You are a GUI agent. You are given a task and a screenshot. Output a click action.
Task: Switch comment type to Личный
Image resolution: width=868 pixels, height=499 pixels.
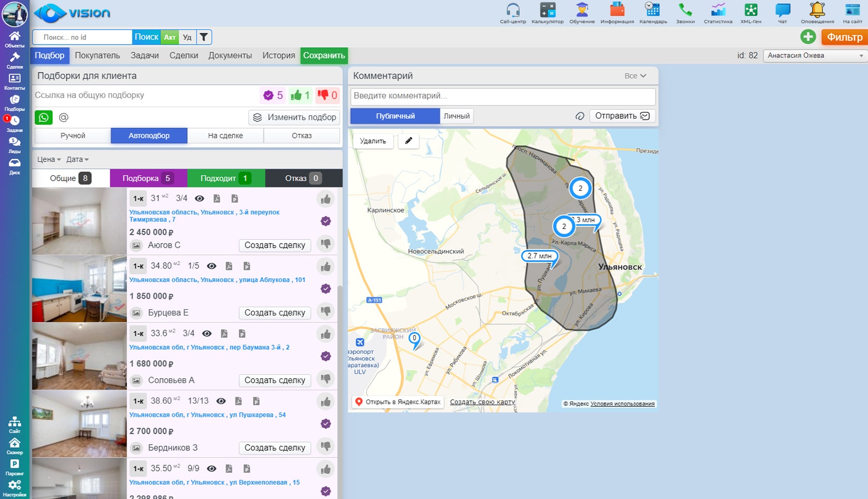tap(457, 116)
